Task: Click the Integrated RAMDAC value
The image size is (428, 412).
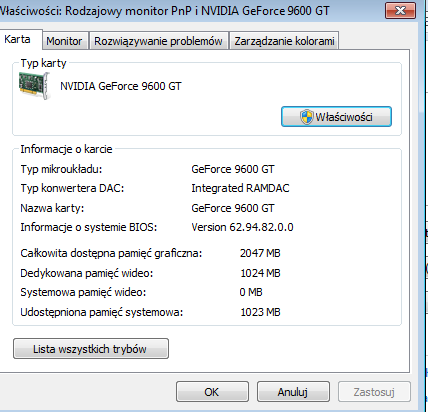Action: (240, 188)
